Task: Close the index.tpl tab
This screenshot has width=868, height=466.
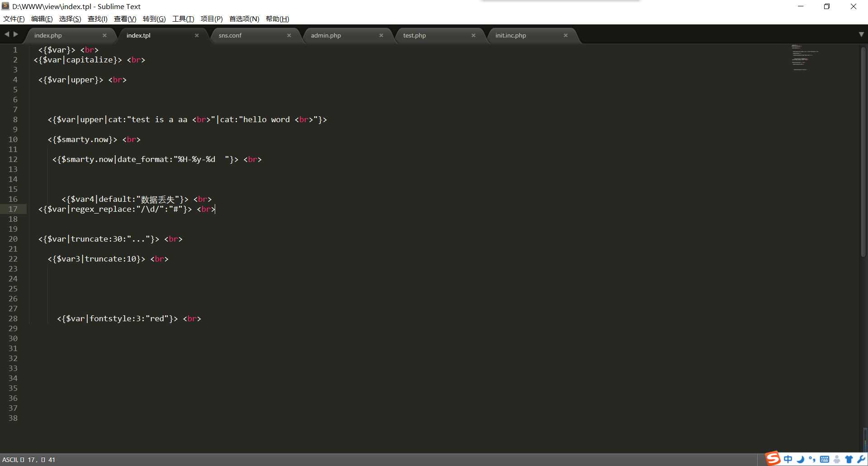Action: 197,35
